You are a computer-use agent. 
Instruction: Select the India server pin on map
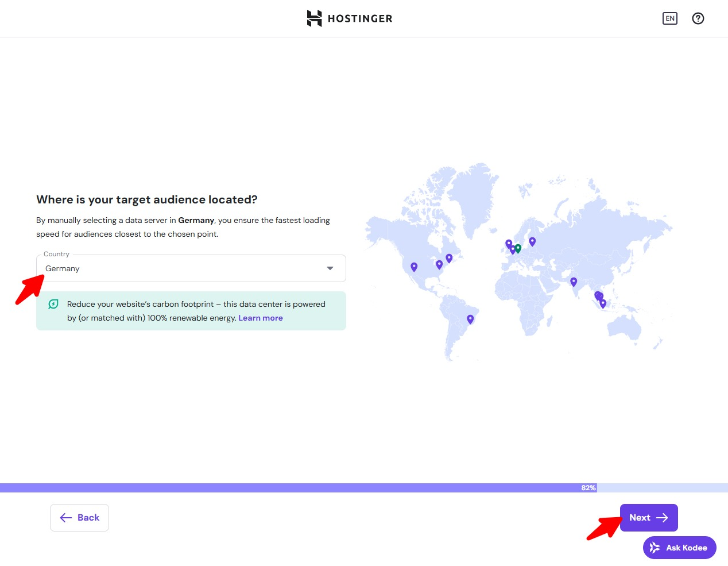574,282
